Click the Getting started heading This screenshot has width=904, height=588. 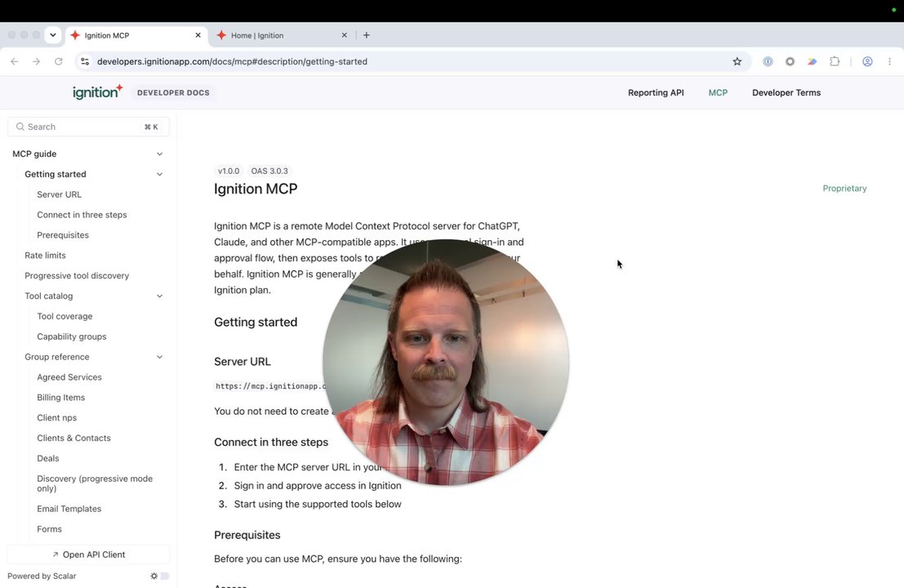pyautogui.click(x=256, y=323)
